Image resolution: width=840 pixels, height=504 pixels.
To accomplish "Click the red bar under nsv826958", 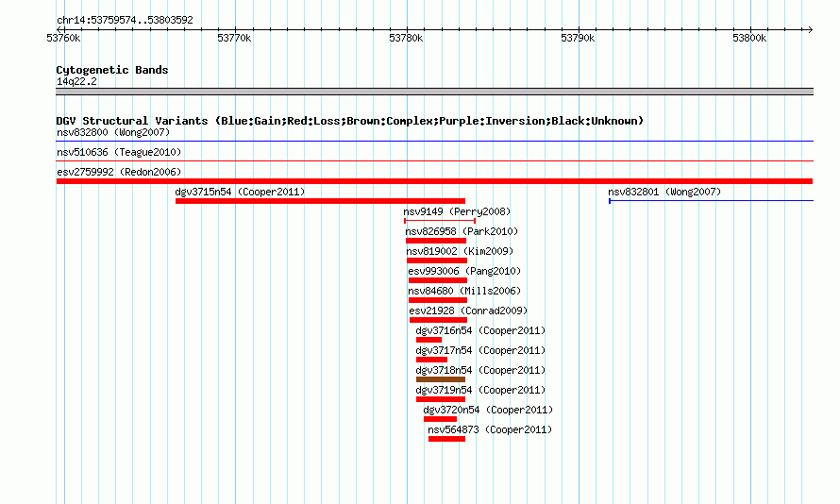I will click(436, 241).
